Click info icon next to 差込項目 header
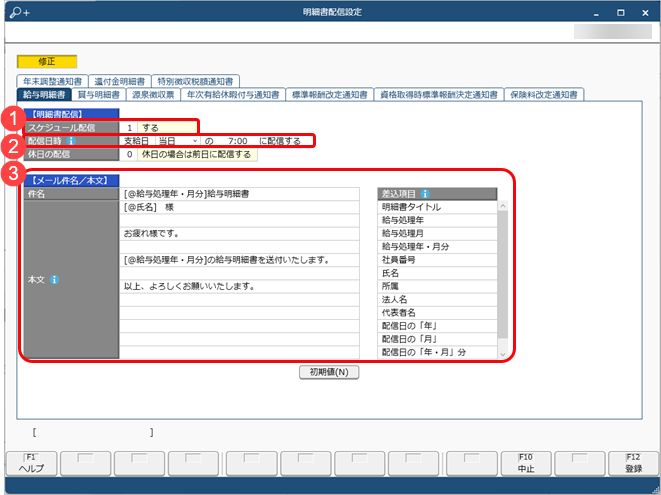Screen dimensions: 661x495 (x=425, y=194)
